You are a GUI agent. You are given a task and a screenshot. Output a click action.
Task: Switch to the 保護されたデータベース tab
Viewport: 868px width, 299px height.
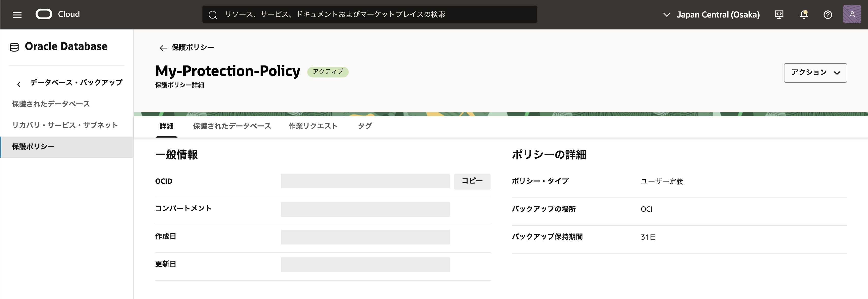coord(232,126)
